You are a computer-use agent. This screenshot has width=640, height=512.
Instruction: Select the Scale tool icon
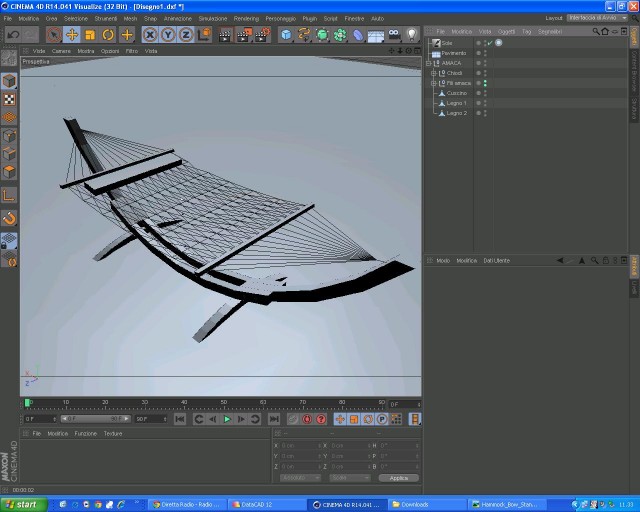[x=90, y=35]
